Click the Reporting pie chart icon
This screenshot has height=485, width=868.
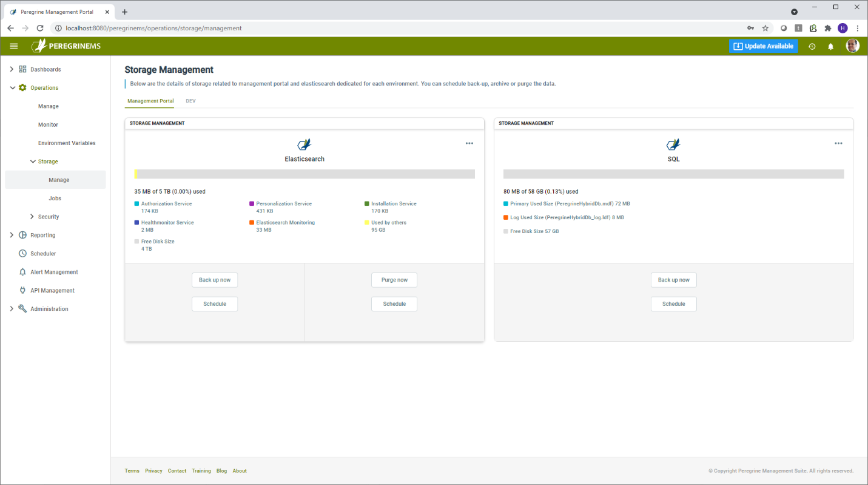(x=22, y=235)
